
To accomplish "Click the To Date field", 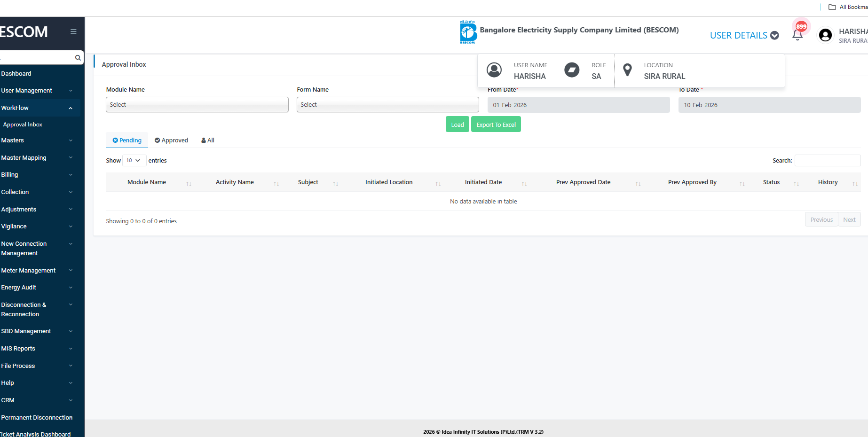I will 770,105.
